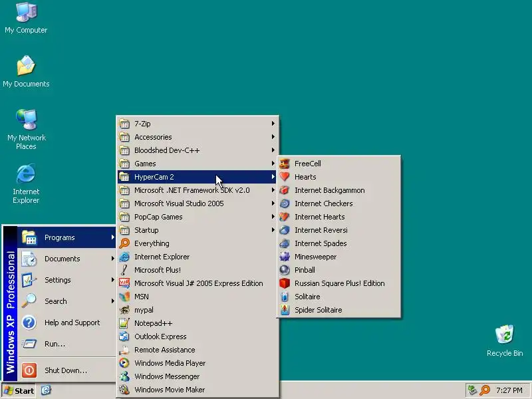Open the Settings entry in Start menu
532x399 pixels.
(67, 280)
